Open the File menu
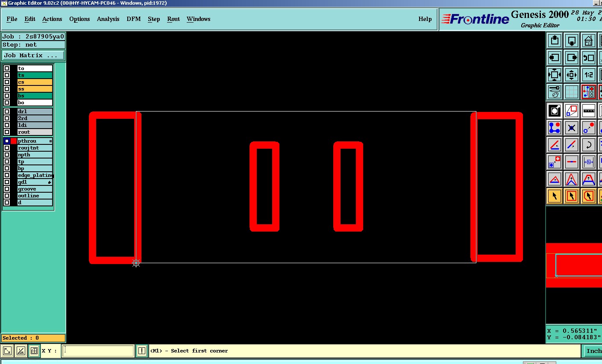This screenshot has height=364, width=602. (x=12, y=19)
